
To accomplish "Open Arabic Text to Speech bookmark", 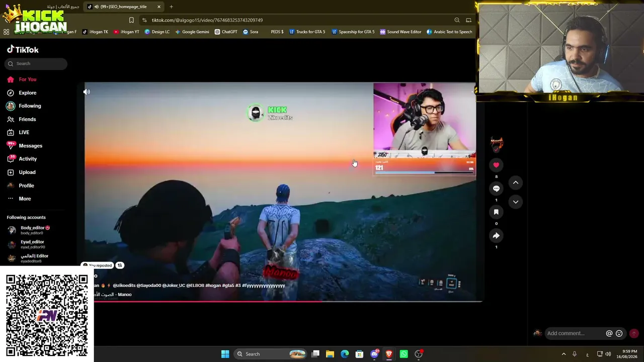I will pyautogui.click(x=449, y=32).
